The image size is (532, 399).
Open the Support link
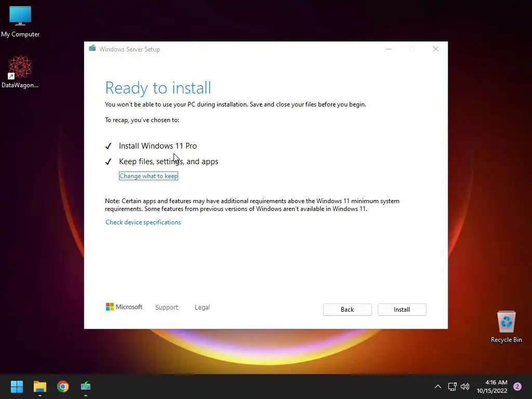(x=167, y=307)
